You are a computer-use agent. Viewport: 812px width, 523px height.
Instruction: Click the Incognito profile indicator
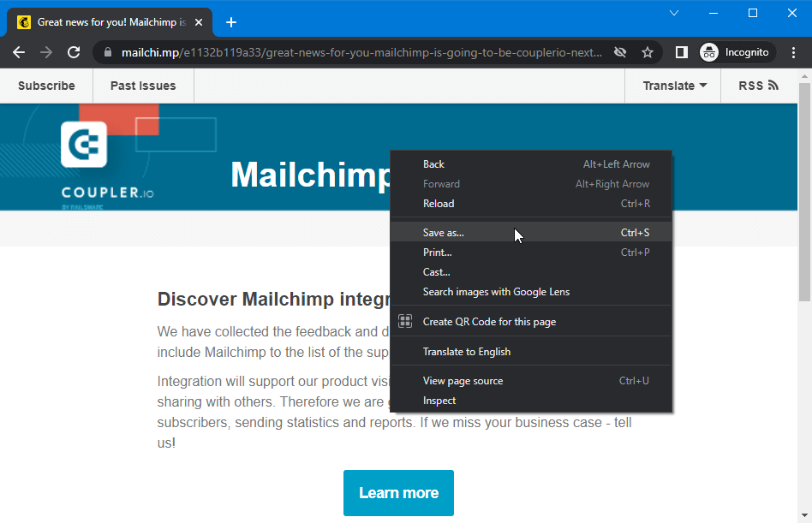pos(737,52)
